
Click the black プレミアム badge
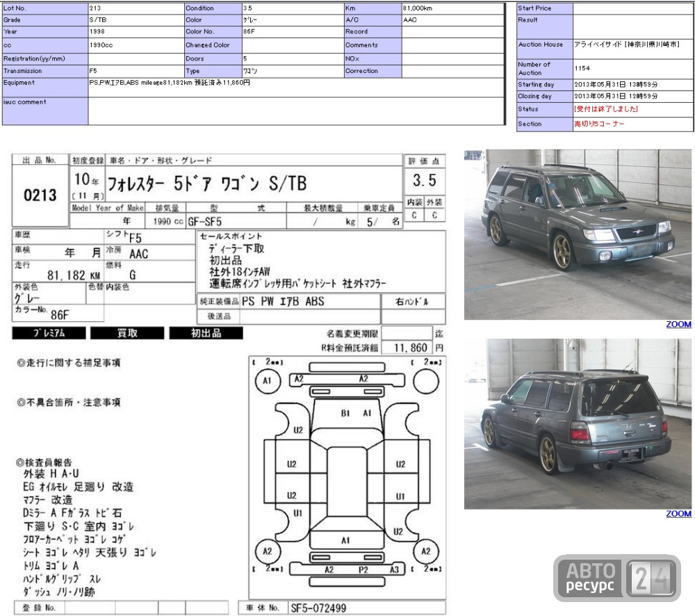coord(49,333)
